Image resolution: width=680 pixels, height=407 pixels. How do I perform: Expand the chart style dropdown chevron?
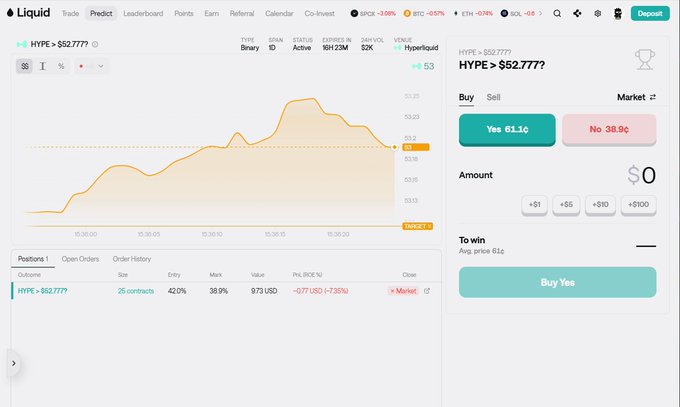(101, 66)
